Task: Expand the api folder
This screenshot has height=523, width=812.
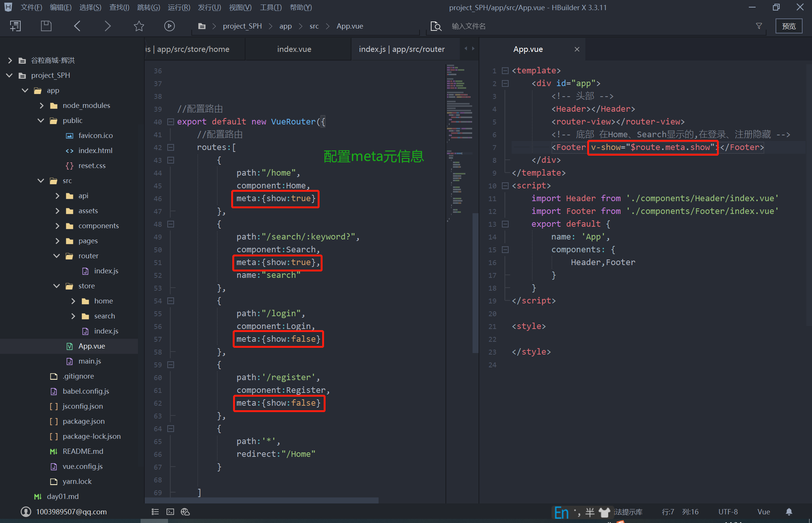Action: [x=57, y=196]
